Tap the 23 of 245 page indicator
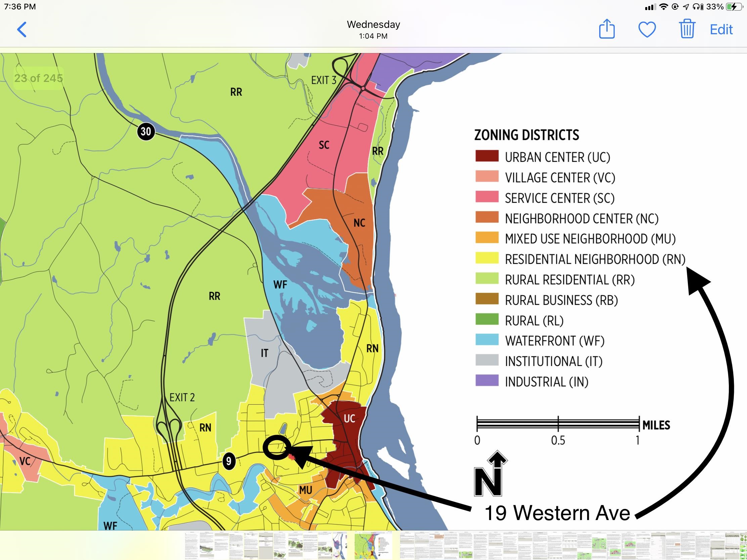The width and height of the screenshot is (747, 560). (39, 78)
